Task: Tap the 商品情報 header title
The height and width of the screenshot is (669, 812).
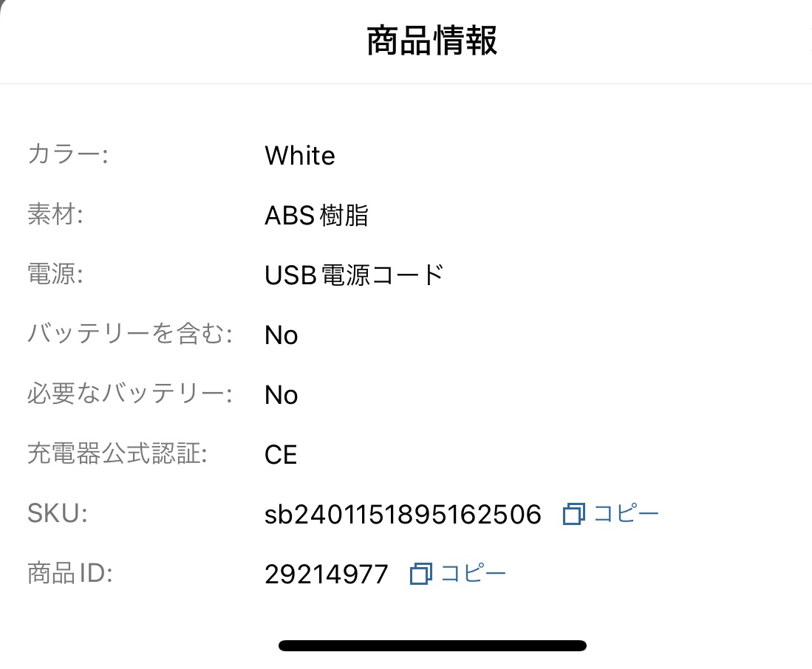Action: [x=432, y=41]
